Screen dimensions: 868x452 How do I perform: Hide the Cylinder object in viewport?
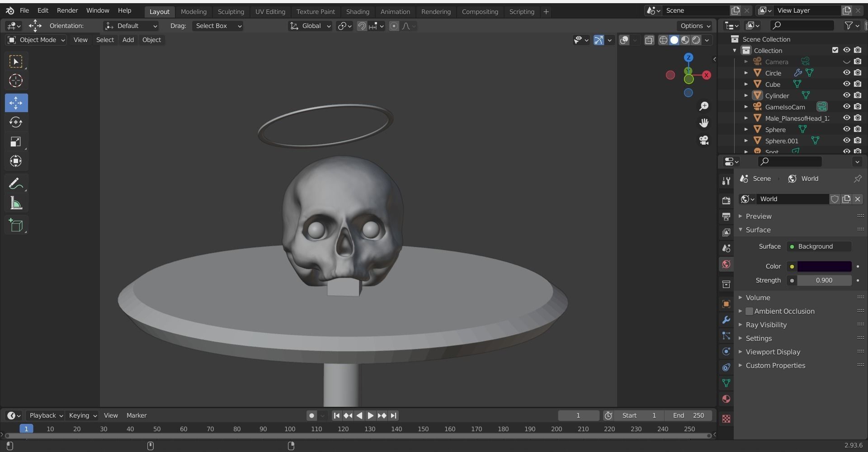pos(846,95)
